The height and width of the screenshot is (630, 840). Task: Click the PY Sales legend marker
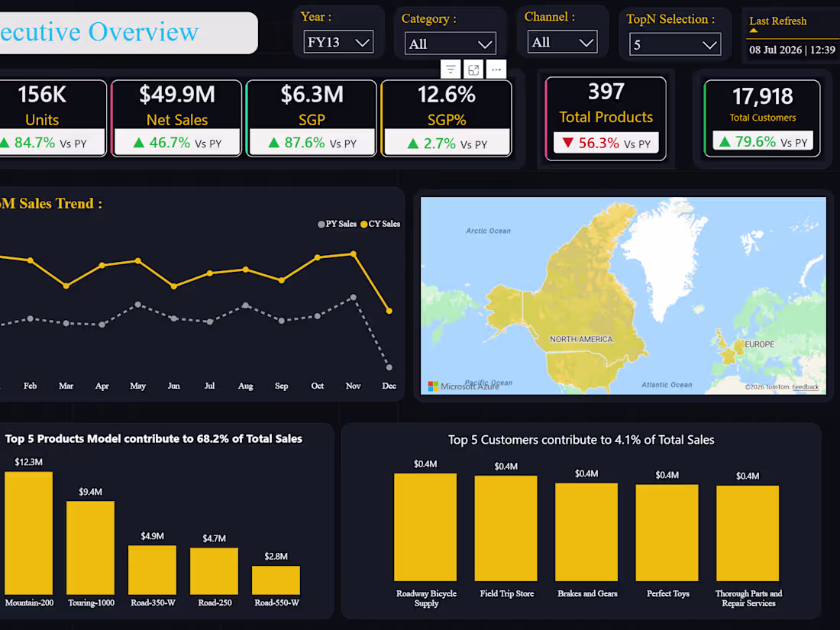321,225
